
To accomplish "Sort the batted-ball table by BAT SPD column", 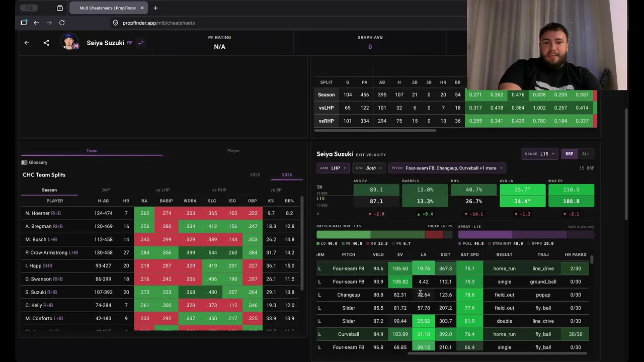I will point(469,254).
